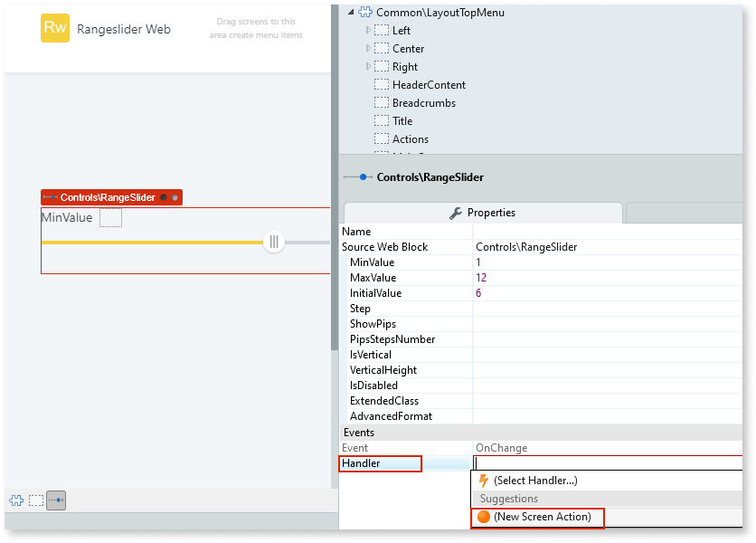Expand the Left tree node
This screenshot has height=543, width=756.
tap(367, 30)
